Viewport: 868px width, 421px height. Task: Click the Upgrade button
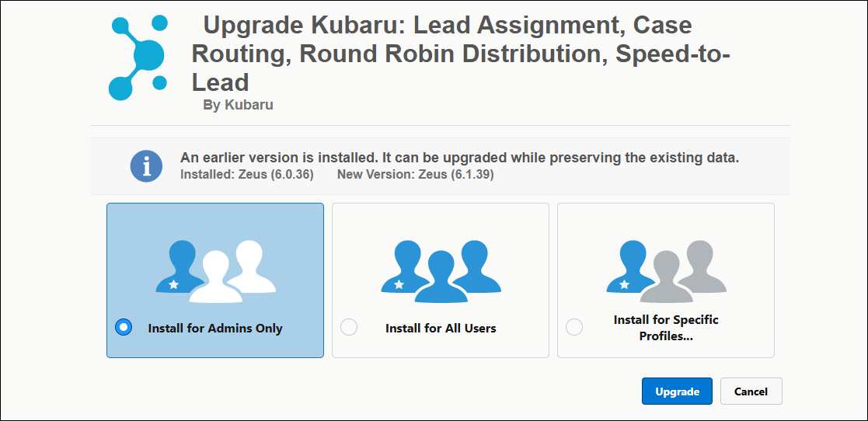coord(677,391)
